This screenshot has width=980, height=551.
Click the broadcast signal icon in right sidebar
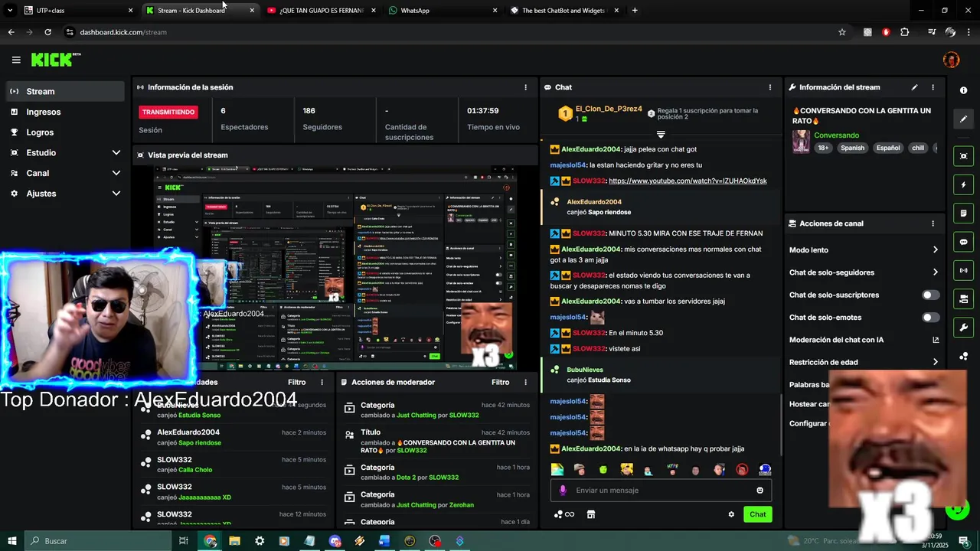[963, 270]
